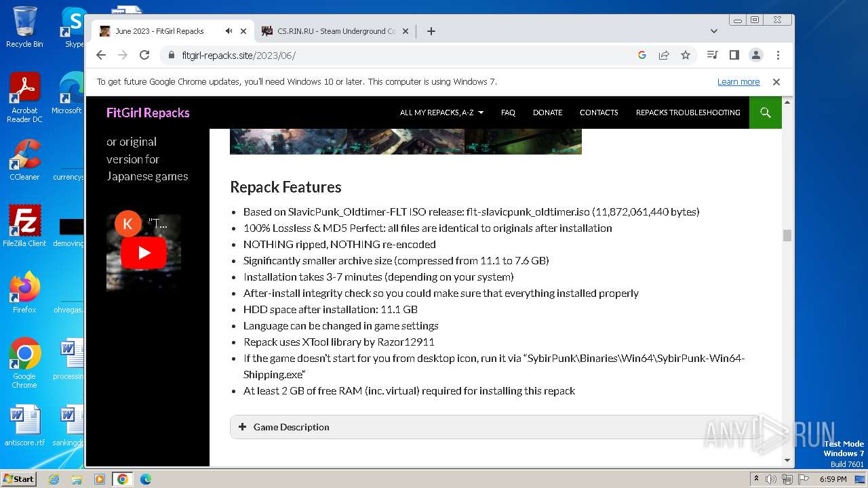868x488 pixels.
Task: Click 'Repack uses XTool library by Razor12911' line
Action: click(339, 342)
